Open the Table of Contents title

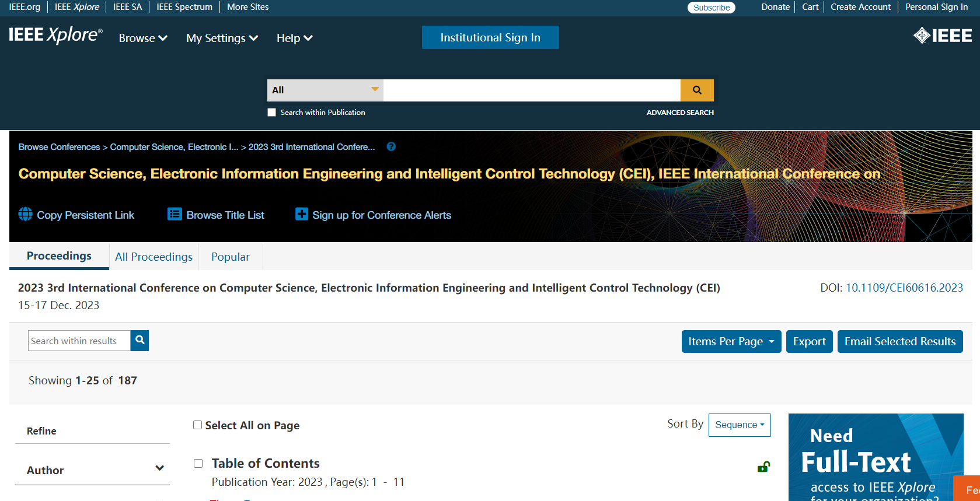point(266,463)
